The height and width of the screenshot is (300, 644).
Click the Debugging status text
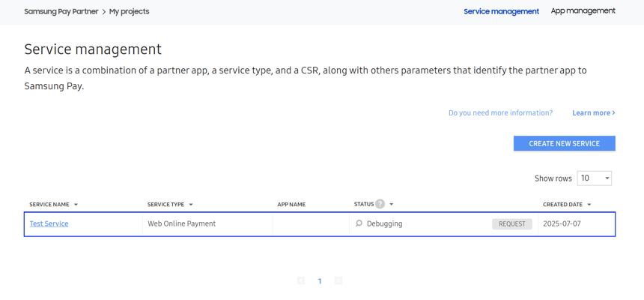[384, 223]
